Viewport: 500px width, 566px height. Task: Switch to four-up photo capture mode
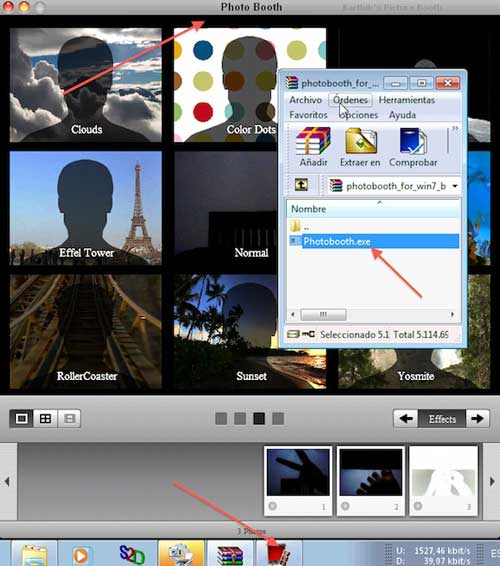coord(45,418)
